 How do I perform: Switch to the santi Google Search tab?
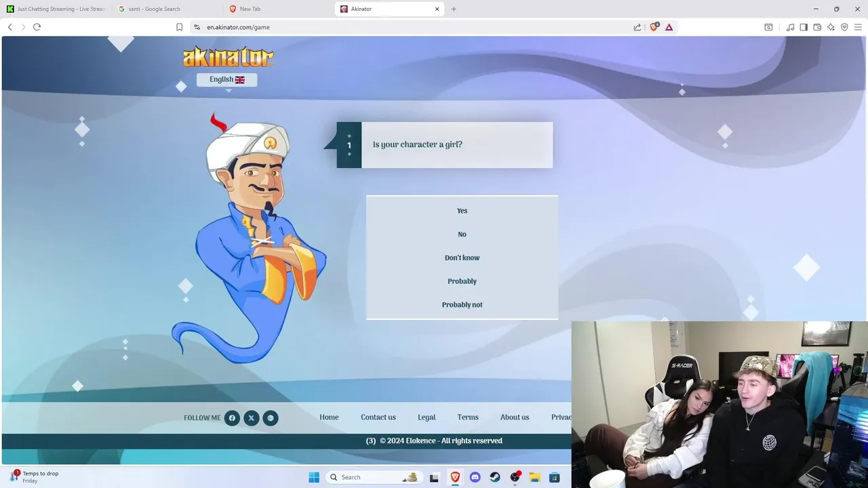point(167,9)
